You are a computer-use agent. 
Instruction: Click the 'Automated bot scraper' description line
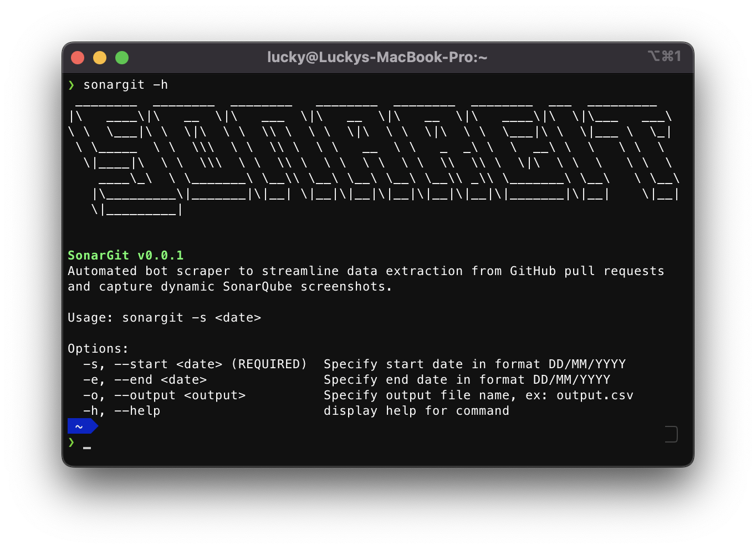[366, 271]
